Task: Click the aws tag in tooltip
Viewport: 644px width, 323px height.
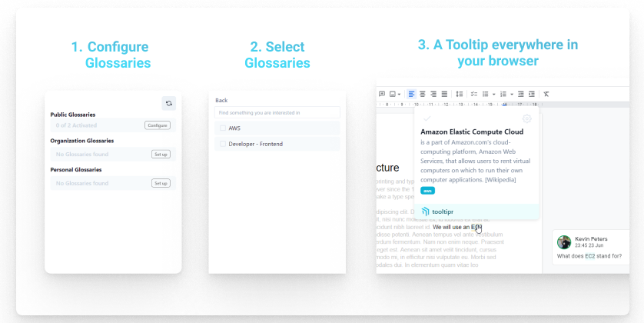Action: coord(427,191)
